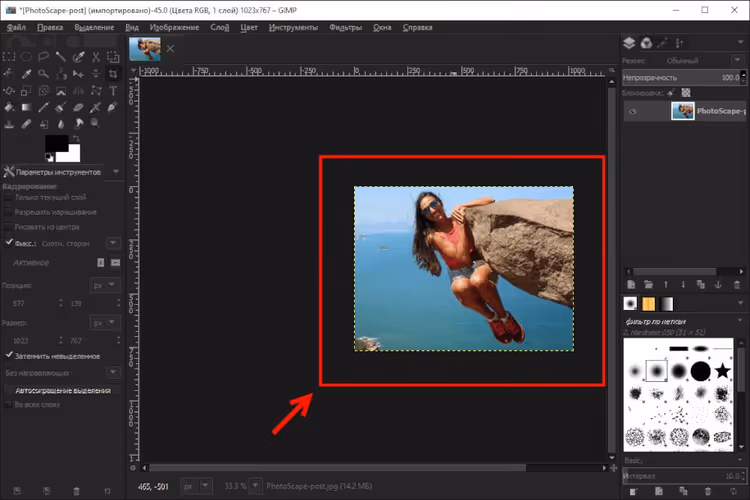Pick the Fuzzy Select magic wand tool
The width and height of the screenshot is (750, 500).
pos(61,57)
